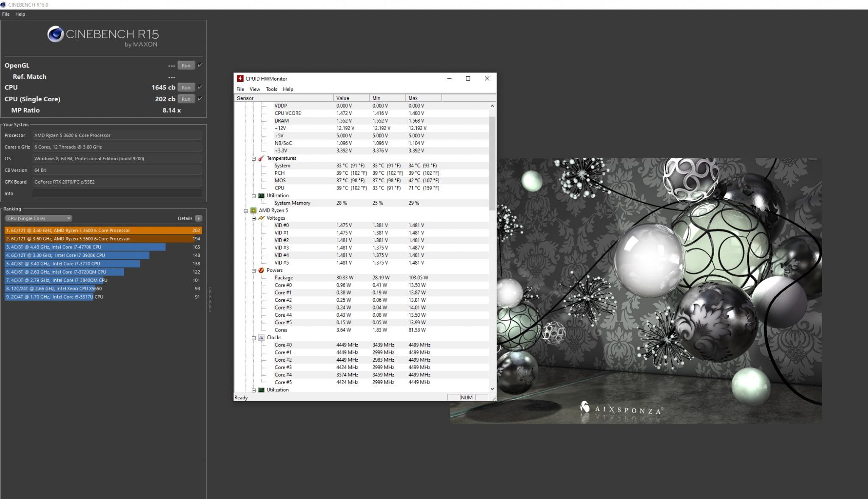The image size is (868, 499).
Task: Open the Cinebench File menu
Action: tap(6, 14)
